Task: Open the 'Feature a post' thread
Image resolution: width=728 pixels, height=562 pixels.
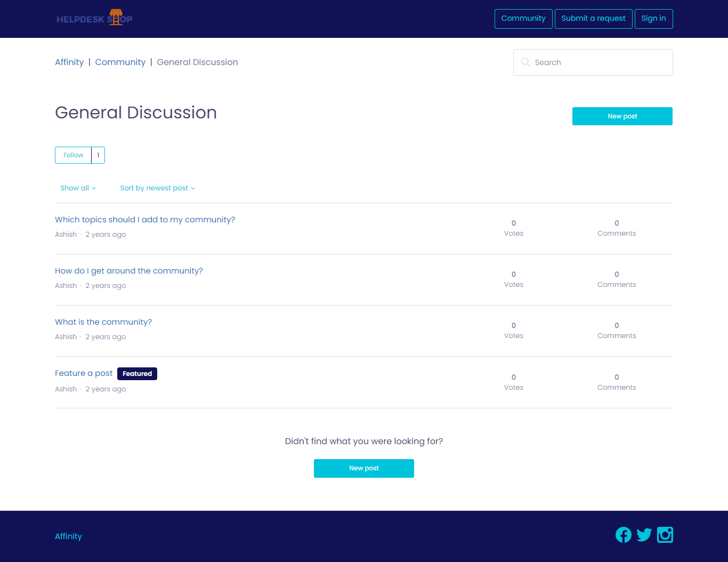Action: point(84,373)
